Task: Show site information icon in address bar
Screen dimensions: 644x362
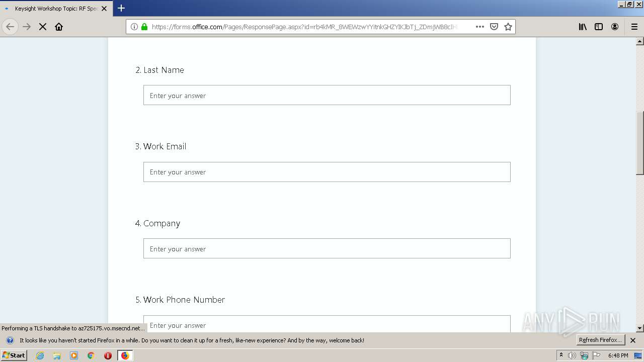Action: [134, 27]
